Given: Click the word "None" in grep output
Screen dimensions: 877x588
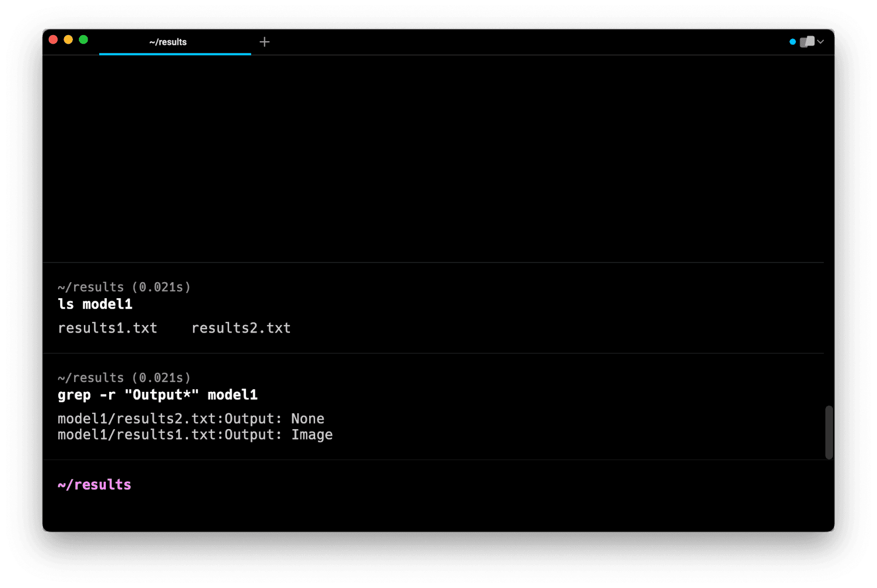Looking at the screenshot, I should [x=307, y=419].
